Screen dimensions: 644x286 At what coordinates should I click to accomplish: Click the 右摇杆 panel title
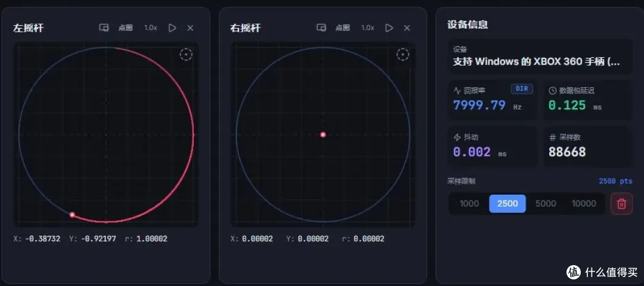(x=245, y=28)
